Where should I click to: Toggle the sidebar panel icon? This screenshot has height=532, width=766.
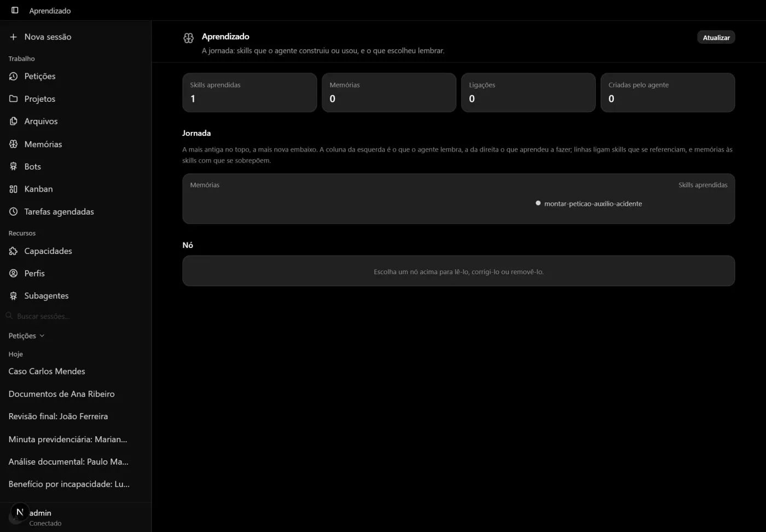(15, 10)
